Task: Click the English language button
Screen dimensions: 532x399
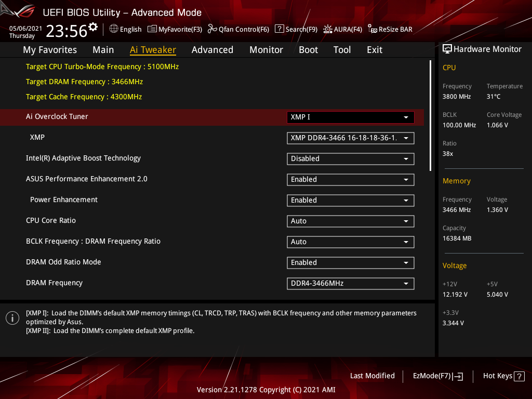Action: pos(130,29)
